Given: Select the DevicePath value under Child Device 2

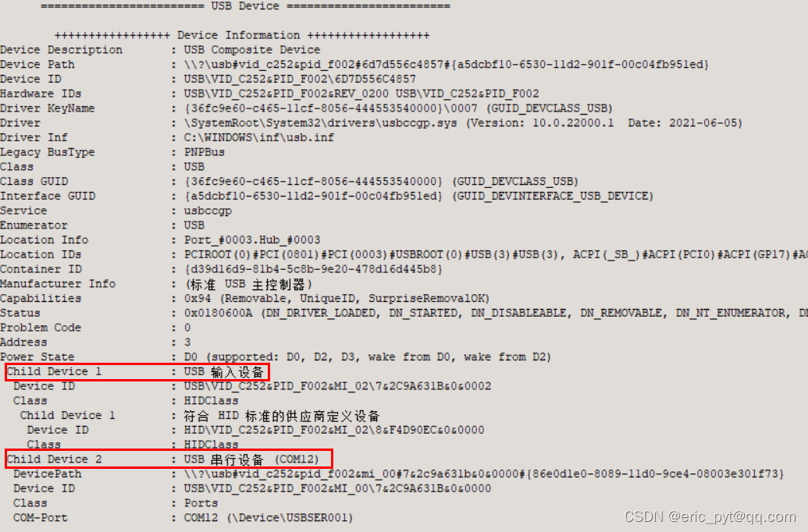Looking at the screenshot, I should pyautogui.click(x=484, y=473).
